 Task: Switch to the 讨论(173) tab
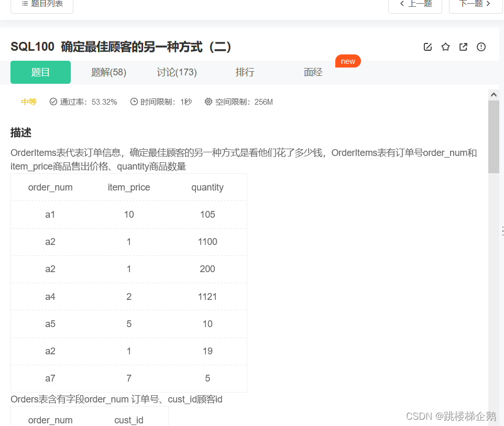coord(177,72)
